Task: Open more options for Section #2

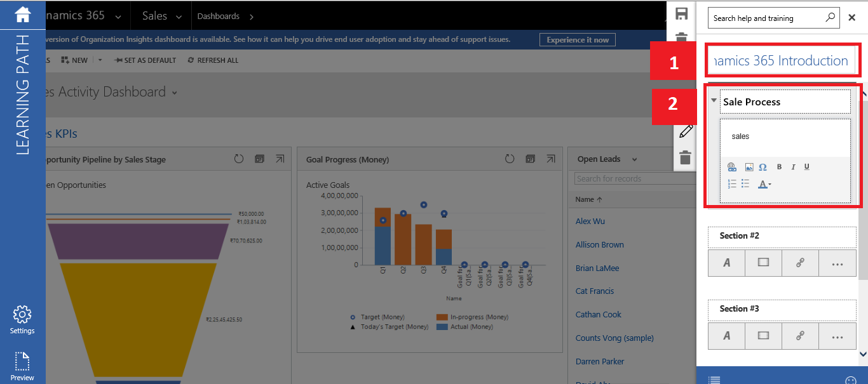Action: click(x=837, y=263)
